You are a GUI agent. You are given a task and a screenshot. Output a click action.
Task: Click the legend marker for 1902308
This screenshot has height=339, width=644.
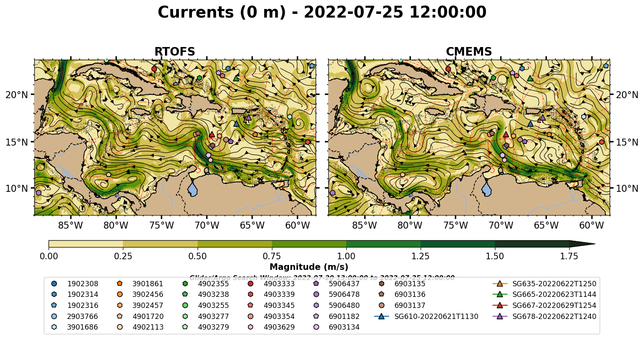54,283
